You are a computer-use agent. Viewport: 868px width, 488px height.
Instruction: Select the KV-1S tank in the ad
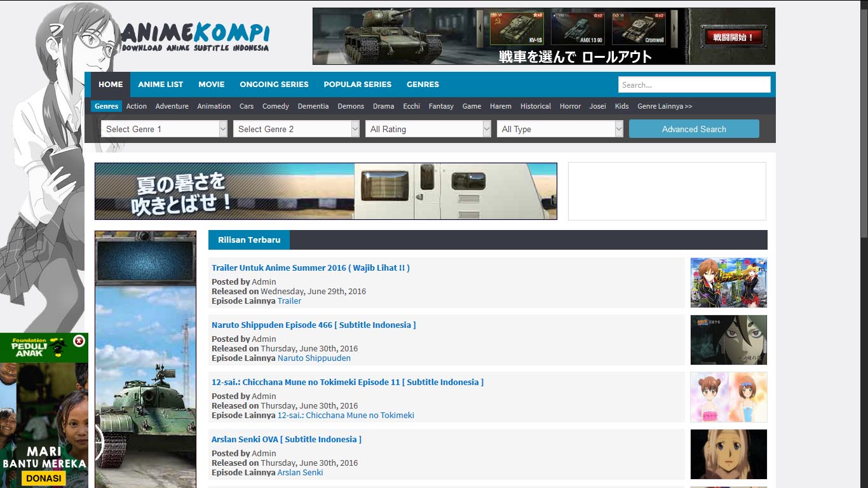click(x=517, y=28)
